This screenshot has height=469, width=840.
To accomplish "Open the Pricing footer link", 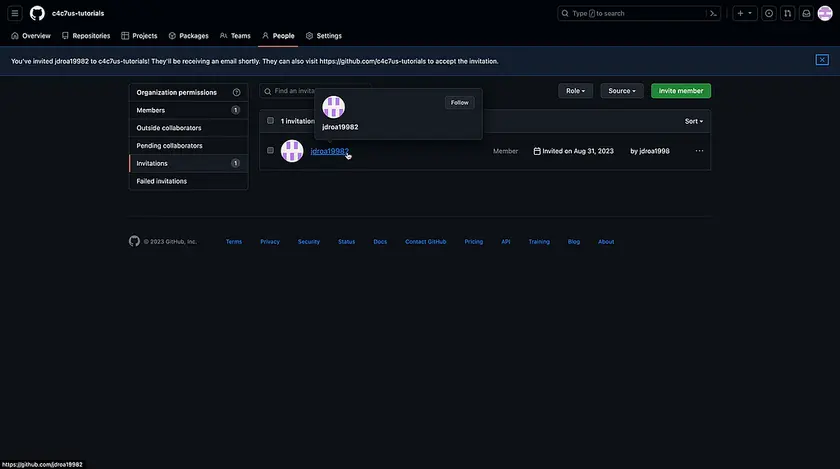I will point(474,242).
